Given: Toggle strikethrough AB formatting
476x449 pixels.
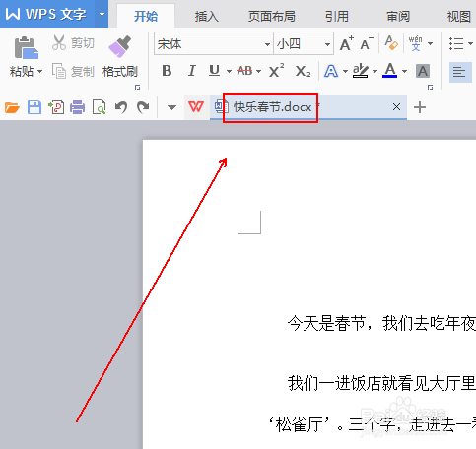Looking at the screenshot, I should [x=244, y=71].
